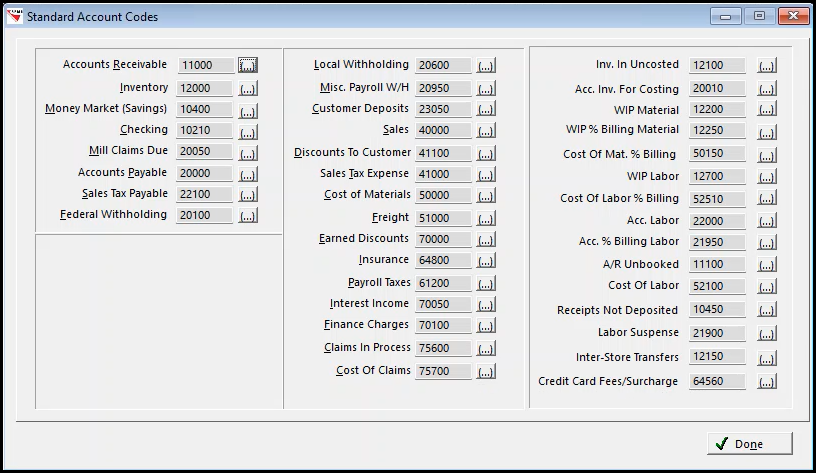Viewport: 816px width, 473px height.
Task: Click the Credit Card Fees/Surcharge field 64560
Action: [x=717, y=381]
